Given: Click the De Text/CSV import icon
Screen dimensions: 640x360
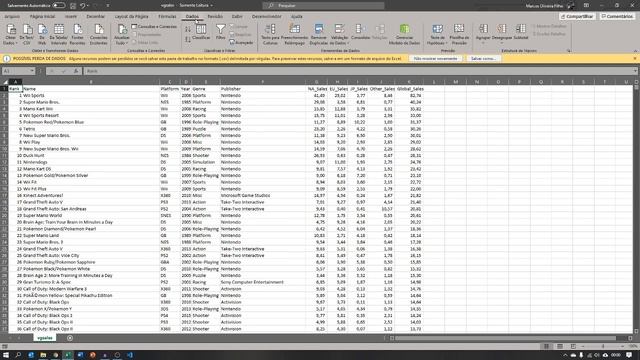Looking at the screenshot, I should point(27,35).
